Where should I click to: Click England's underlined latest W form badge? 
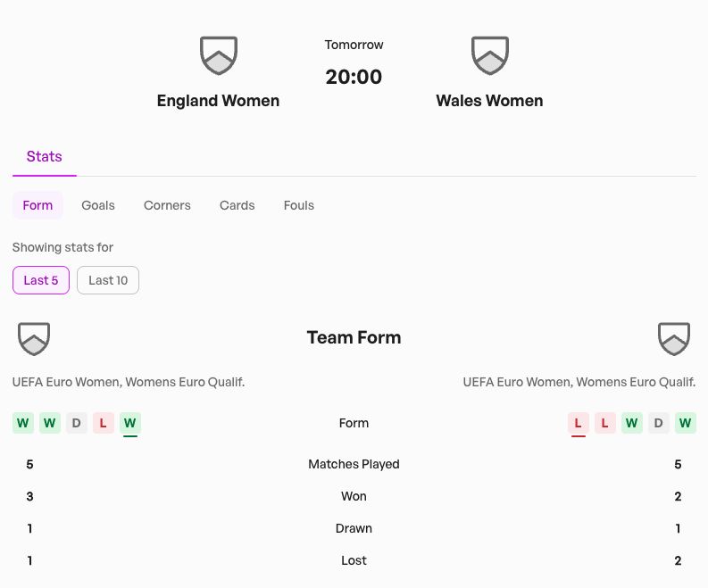[x=130, y=423]
